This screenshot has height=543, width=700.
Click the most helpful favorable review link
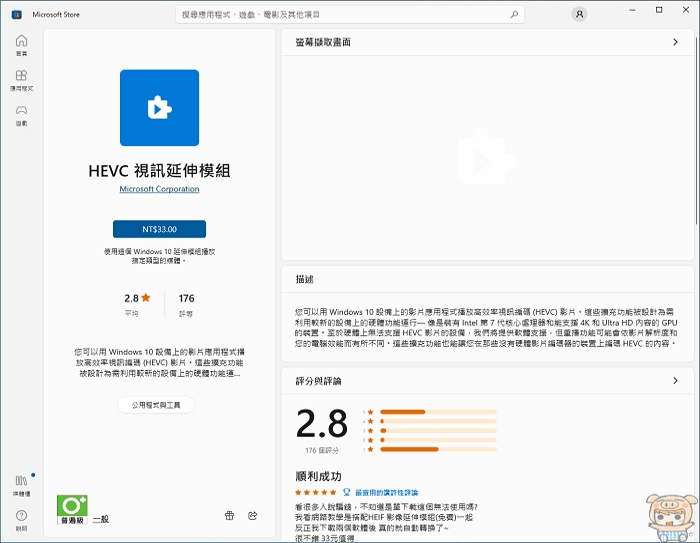pyautogui.click(x=386, y=493)
